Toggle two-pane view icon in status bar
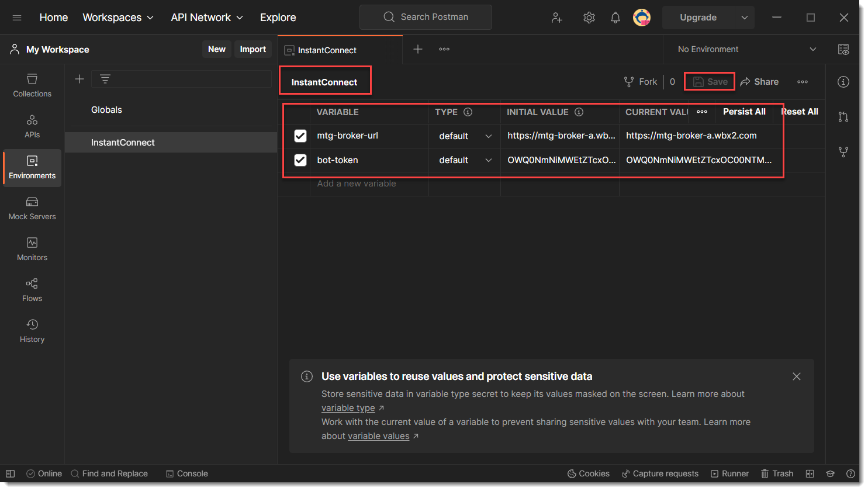The height and width of the screenshot is (491, 868). pos(810,473)
